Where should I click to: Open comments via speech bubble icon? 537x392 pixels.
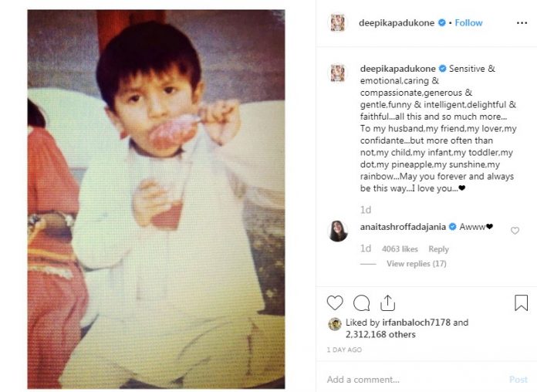coord(361,302)
